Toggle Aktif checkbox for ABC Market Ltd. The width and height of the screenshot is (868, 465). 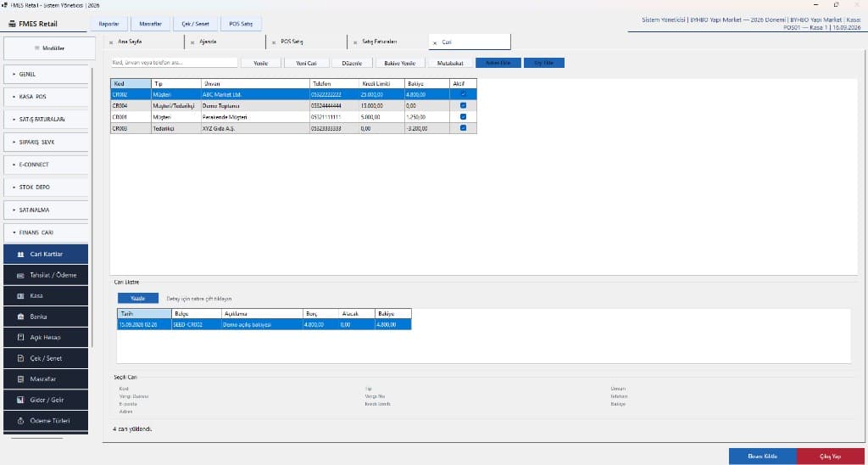pos(464,94)
